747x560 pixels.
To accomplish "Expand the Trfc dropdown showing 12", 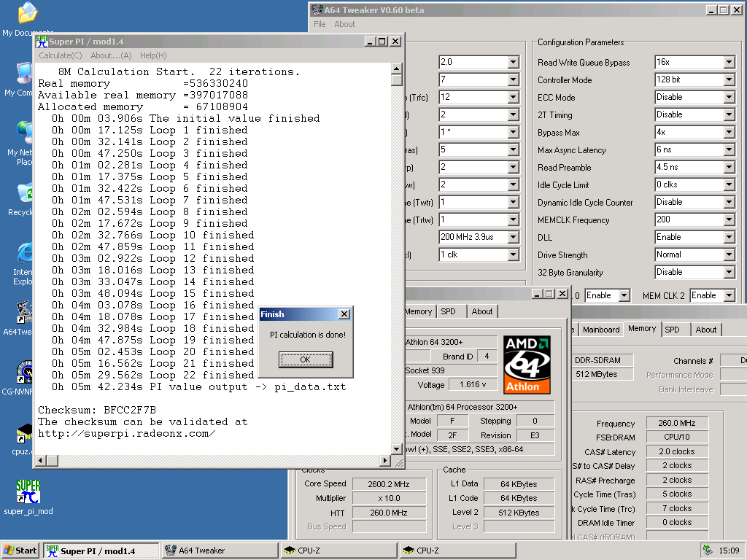I will point(513,97).
